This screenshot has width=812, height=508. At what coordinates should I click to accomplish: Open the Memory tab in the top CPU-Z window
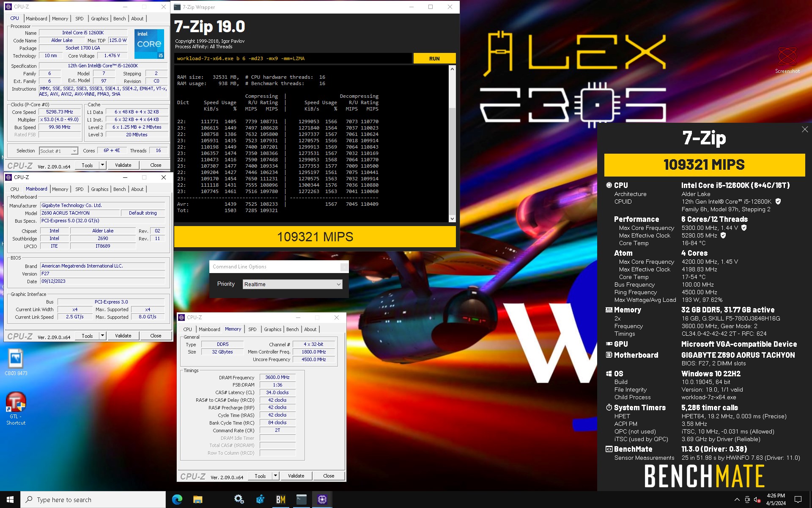60,19
